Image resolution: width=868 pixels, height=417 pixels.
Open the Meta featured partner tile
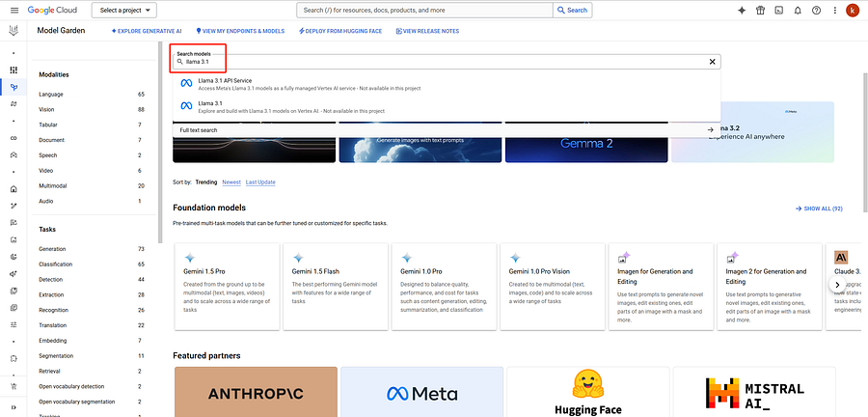(421, 392)
